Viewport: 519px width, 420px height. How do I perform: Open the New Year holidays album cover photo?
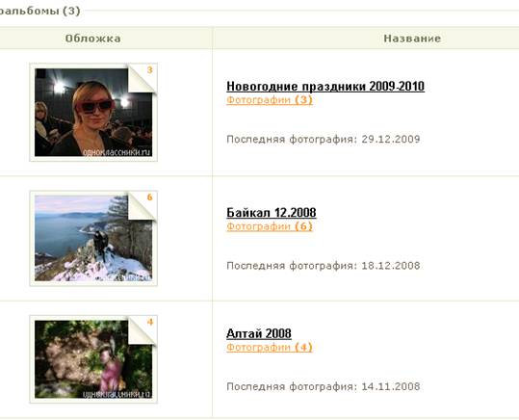tap(93, 113)
